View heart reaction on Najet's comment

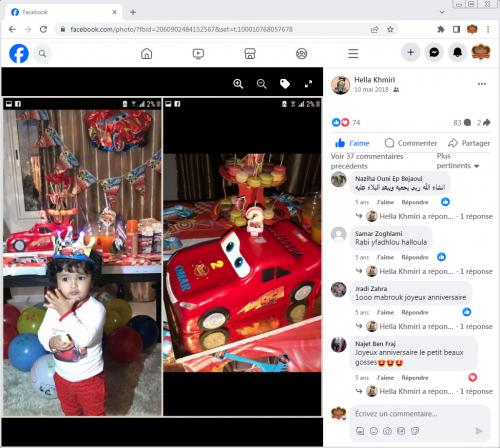[x=472, y=377]
